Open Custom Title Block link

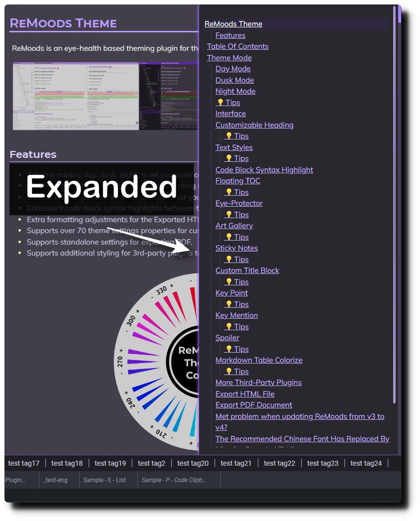[247, 270]
